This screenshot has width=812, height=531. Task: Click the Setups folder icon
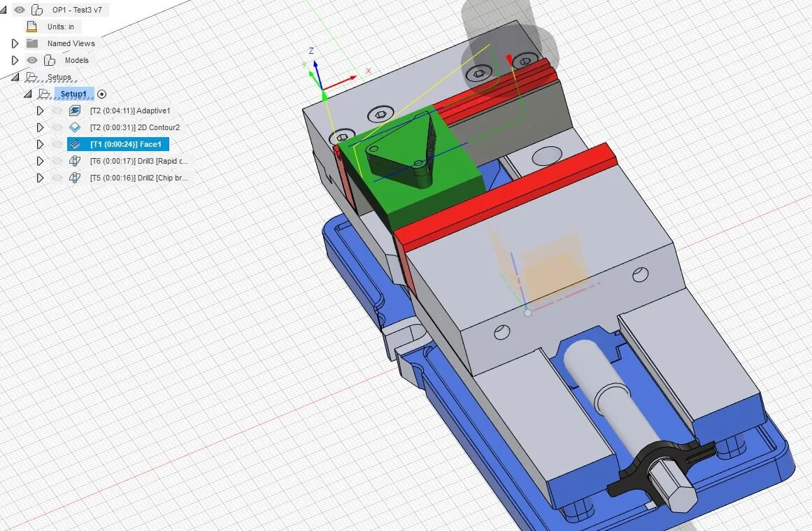(x=32, y=77)
